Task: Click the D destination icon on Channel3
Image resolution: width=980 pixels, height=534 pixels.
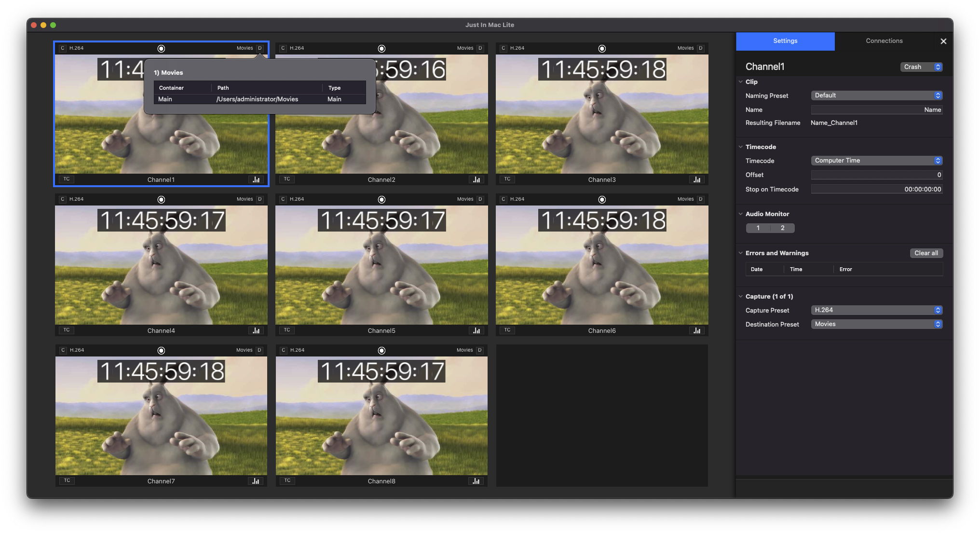Action: (x=701, y=48)
